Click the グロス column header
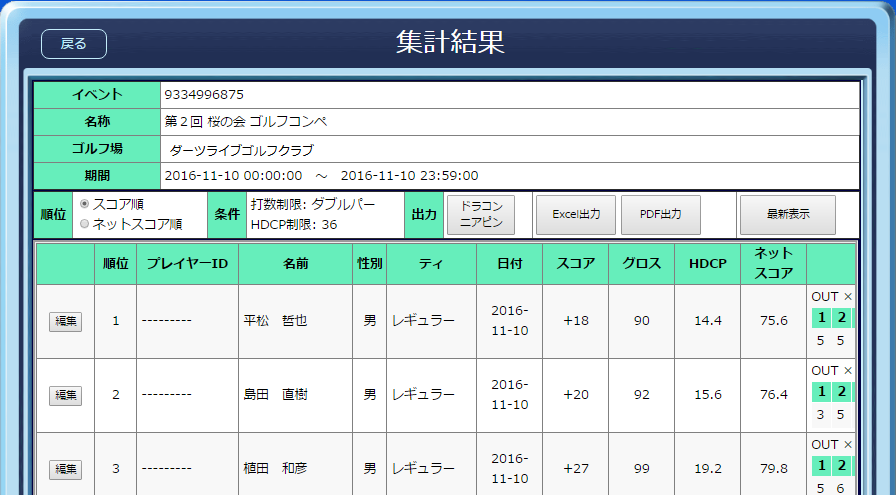896x495 pixels. click(641, 264)
